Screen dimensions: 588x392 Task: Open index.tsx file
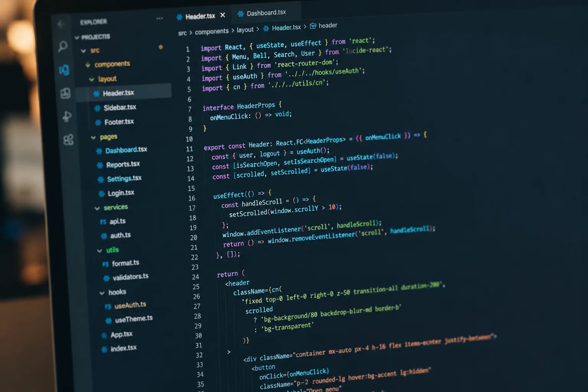(x=123, y=348)
